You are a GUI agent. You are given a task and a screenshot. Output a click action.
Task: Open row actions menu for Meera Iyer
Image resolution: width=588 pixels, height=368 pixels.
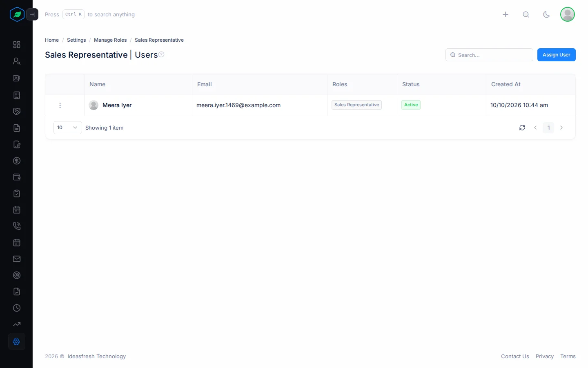point(60,105)
